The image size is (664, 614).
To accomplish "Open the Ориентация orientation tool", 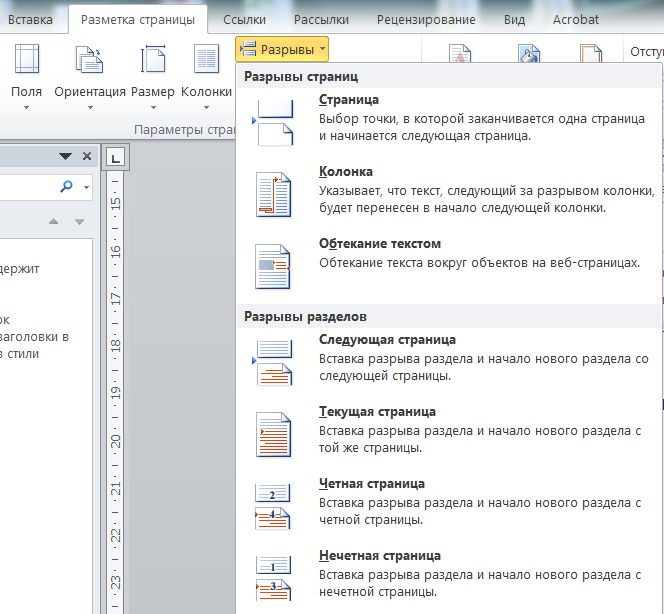I will 90,77.
